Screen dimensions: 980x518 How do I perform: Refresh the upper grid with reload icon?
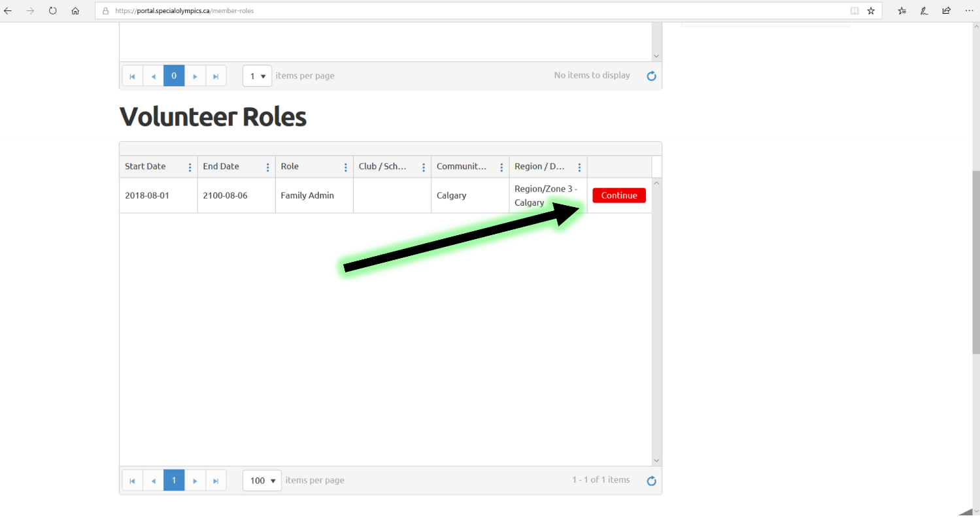(651, 76)
